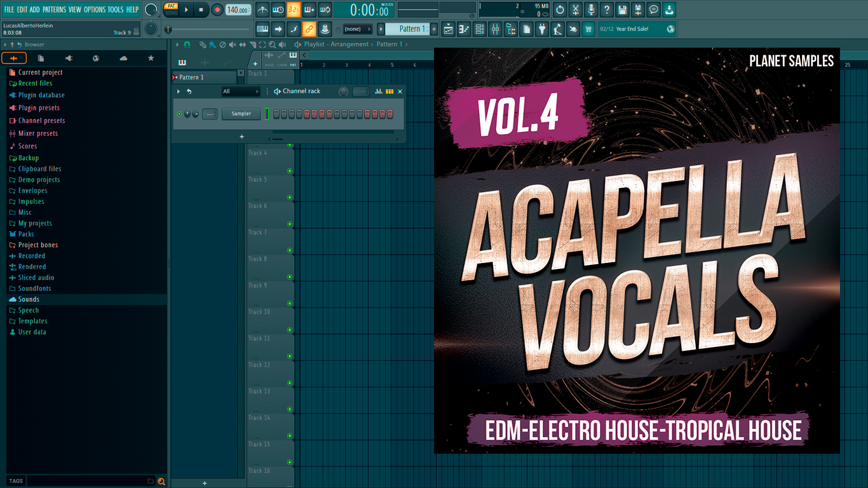Open the plugin picker plug icon
Screen dimensions: 868x488
click(543, 29)
